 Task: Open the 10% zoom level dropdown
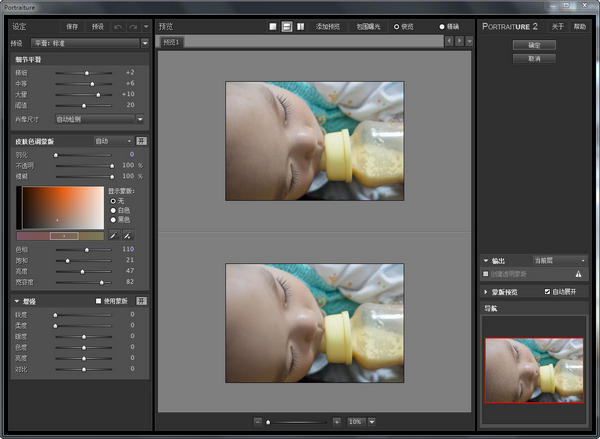point(371,421)
